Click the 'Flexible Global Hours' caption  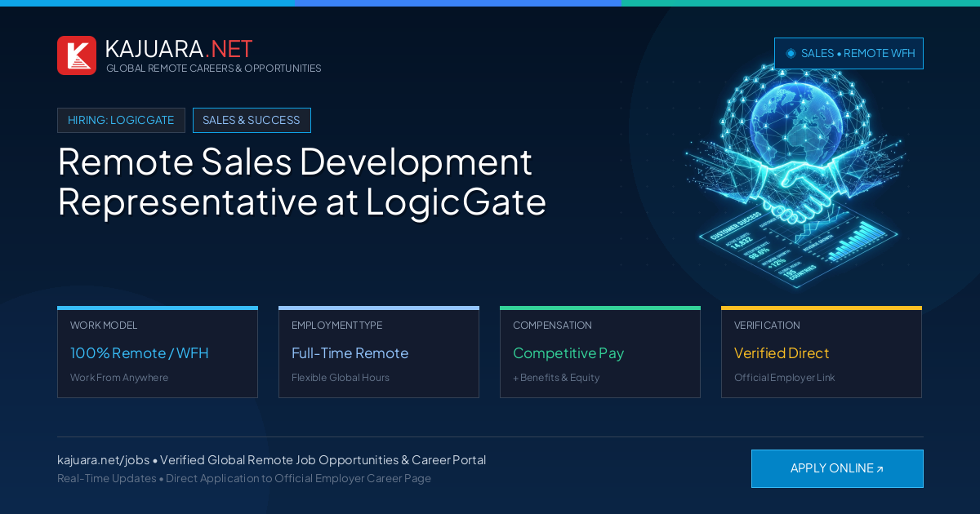coord(341,378)
